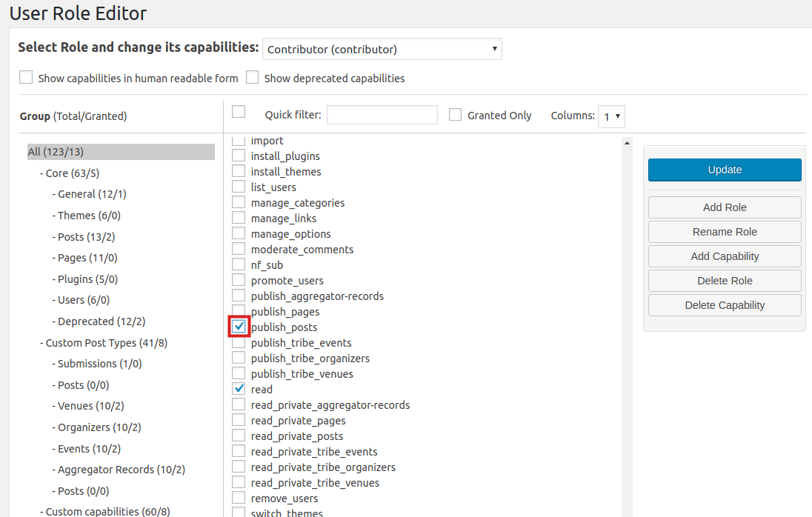Check Show capabilities in human readable form
Screen dimensions: 812x517
pos(26,76)
